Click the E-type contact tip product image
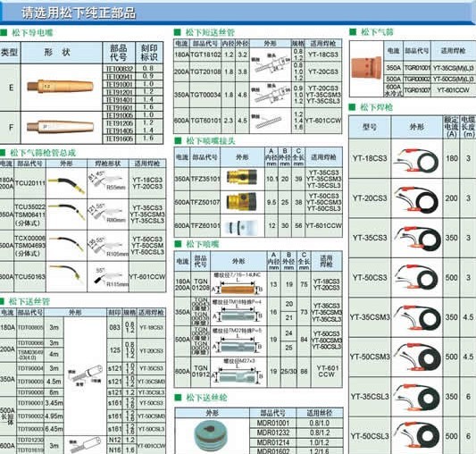 pos(60,87)
